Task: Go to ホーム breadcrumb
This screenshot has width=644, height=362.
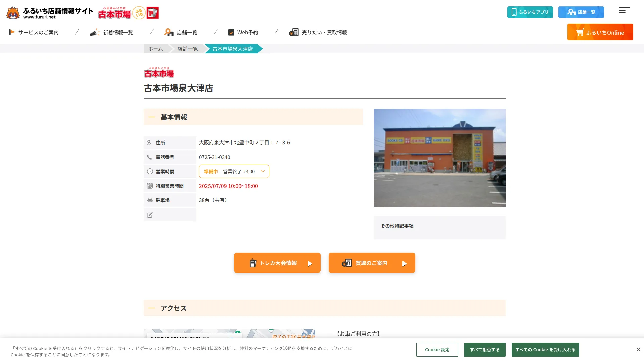Action: [155, 49]
